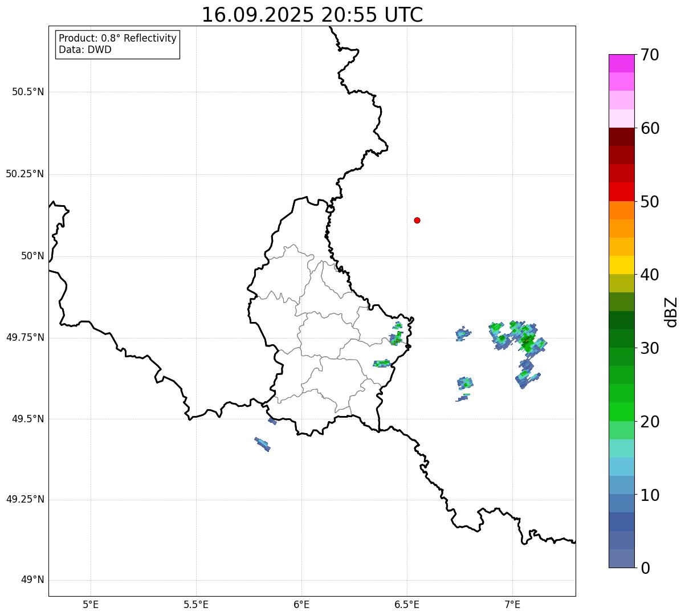Click the radar echo southwest of Luxembourg border
The width and height of the screenshot is (685, 616).
[262, 443]
